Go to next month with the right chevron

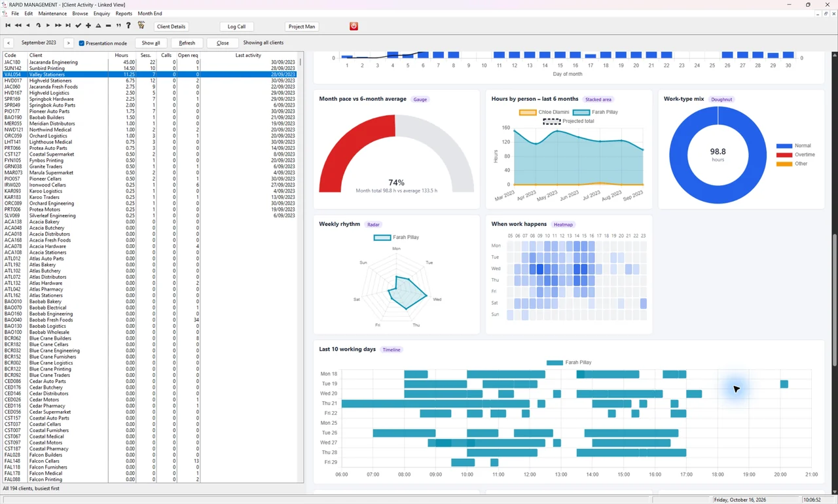[69, 43]
